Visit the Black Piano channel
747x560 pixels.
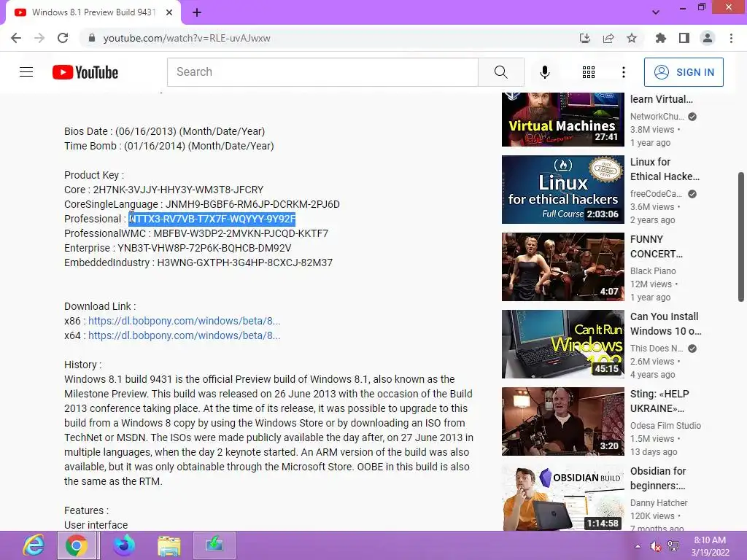[653, 271]
